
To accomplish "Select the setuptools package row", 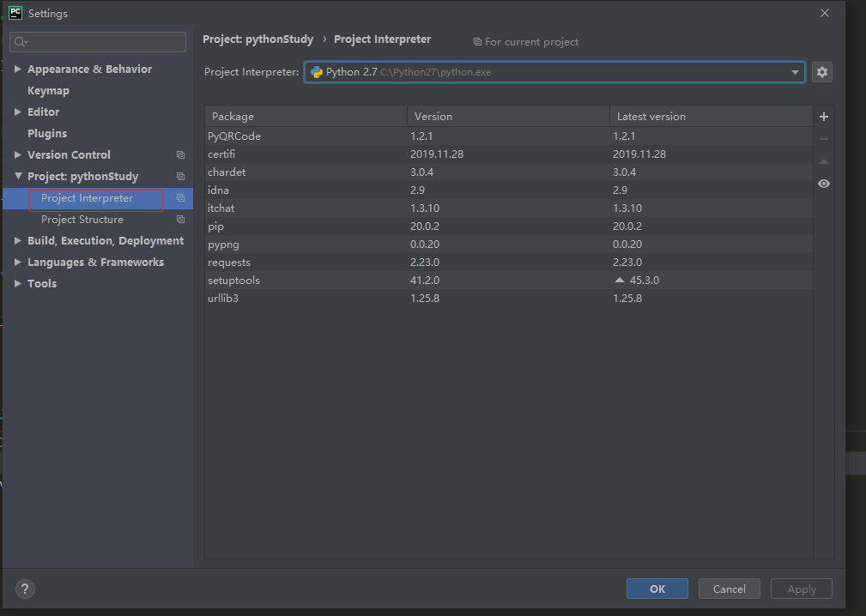I will [509, 281].
